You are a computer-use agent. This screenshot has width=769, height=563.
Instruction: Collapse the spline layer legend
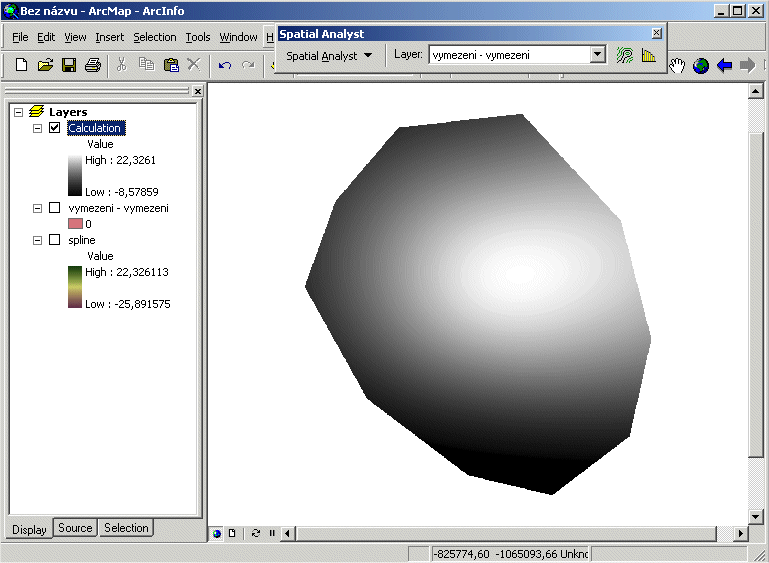tap(37, 240)
